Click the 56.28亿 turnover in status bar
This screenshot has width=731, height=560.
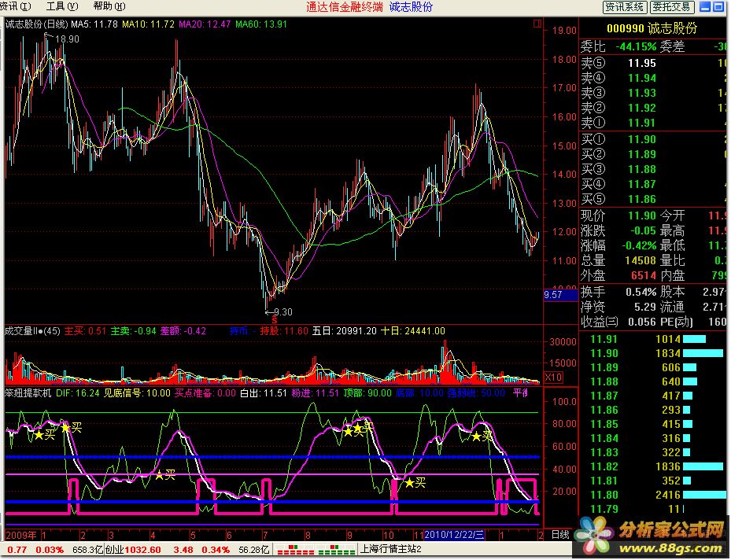pos(253,550)
